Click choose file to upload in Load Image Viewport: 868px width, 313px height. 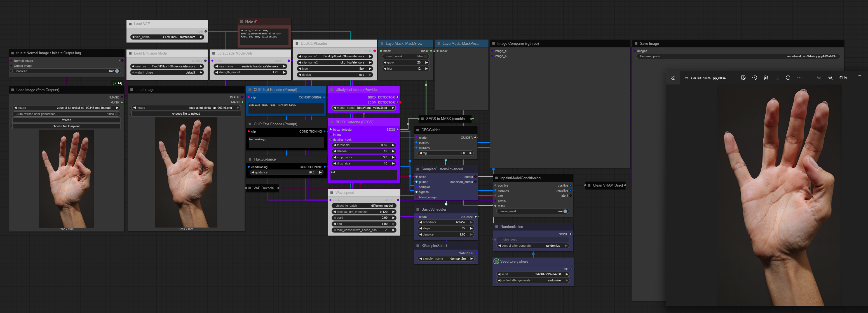click(186, 114)
